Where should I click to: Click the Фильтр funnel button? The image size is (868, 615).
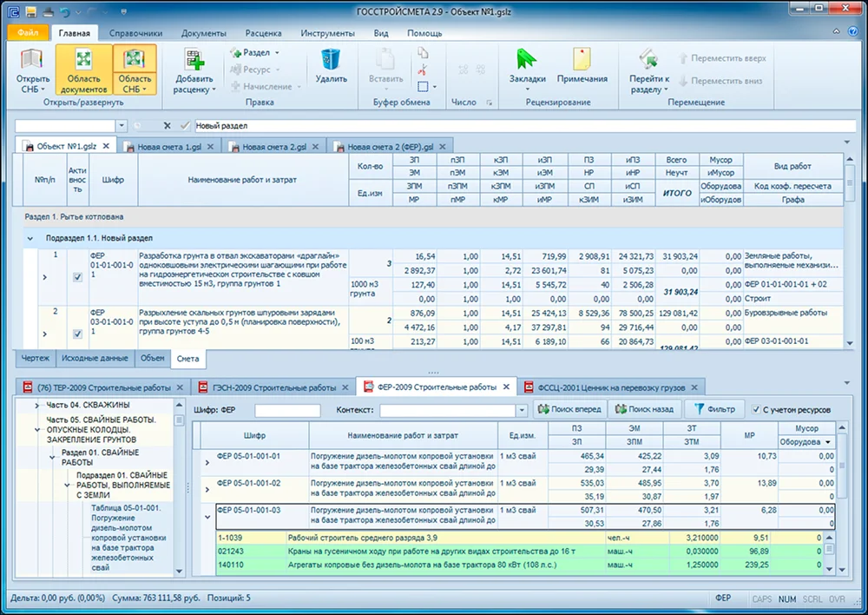point(714,409)
